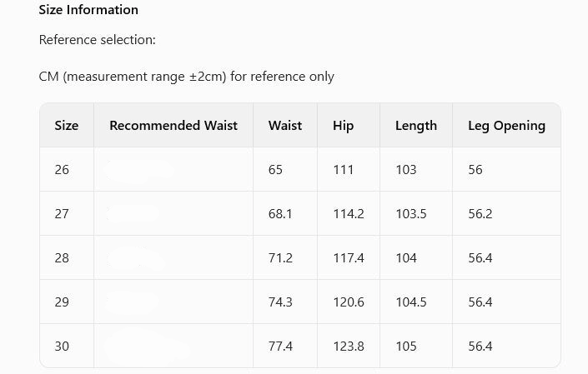Click the CM measurement range note
The width and height of the screenshot is (588, 374).
(x=186, y=77)
